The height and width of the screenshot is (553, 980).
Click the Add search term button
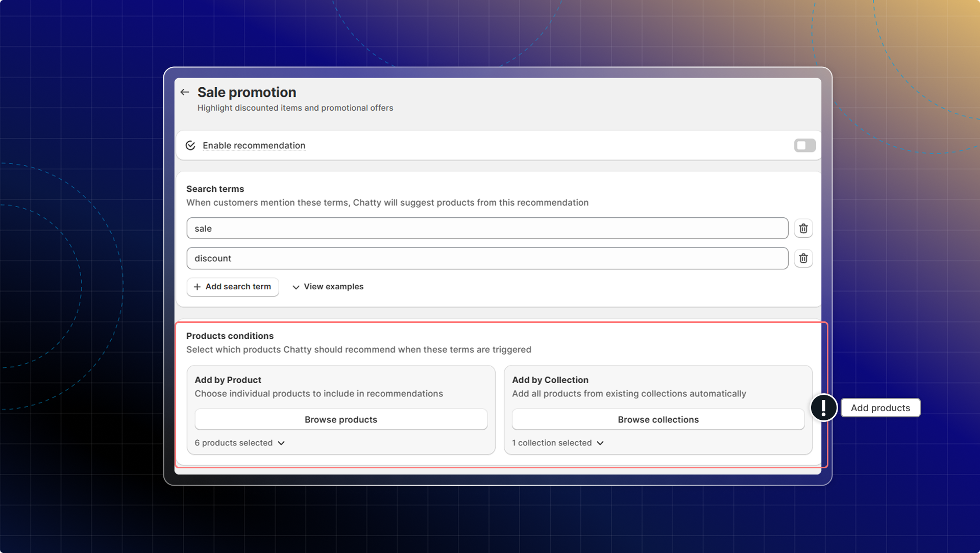click(233, 287)
